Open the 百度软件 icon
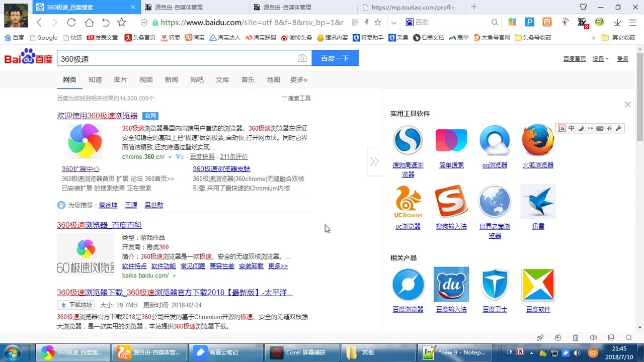The image size is (644, 362). [x=538, y=285]
